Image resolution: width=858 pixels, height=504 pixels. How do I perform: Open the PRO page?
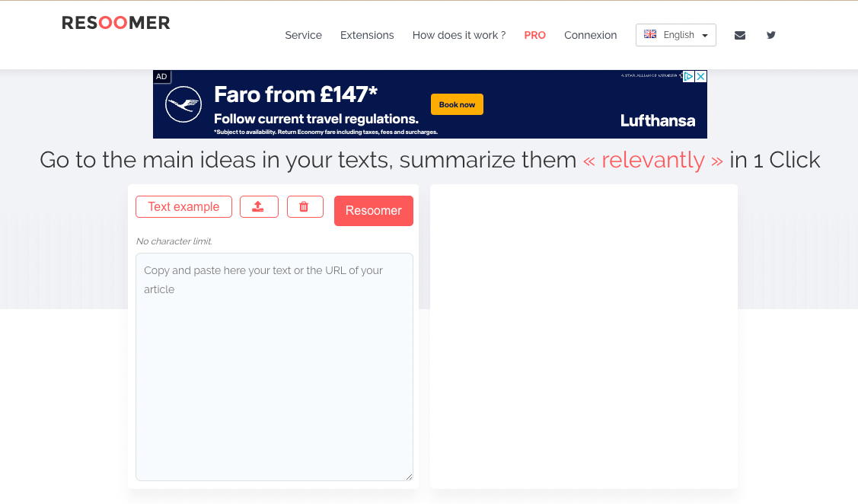(535, 35)
